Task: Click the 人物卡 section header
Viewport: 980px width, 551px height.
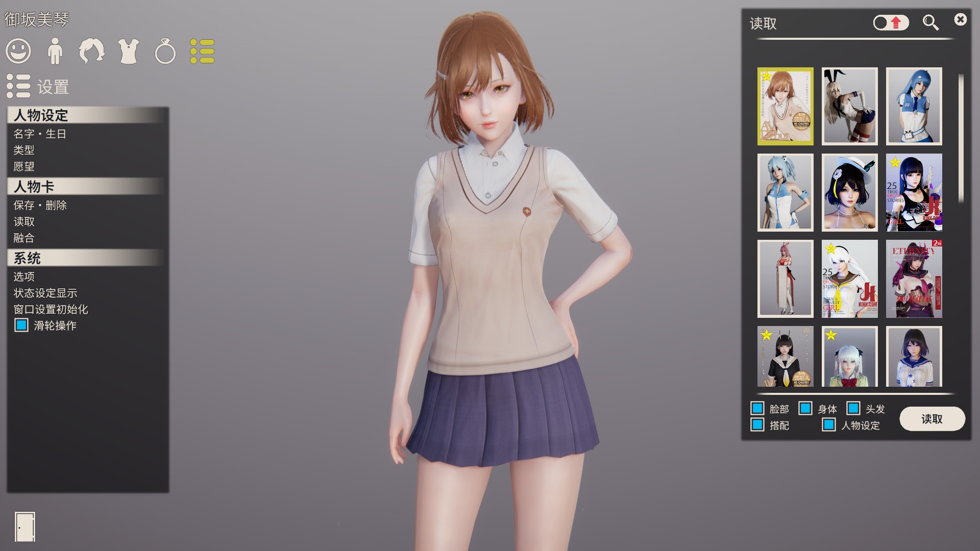Action: 87,187
